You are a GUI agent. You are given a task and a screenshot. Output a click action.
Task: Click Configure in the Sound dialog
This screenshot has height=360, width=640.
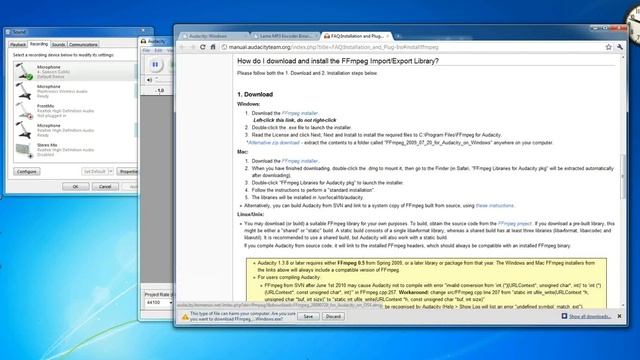click(27, 171)
